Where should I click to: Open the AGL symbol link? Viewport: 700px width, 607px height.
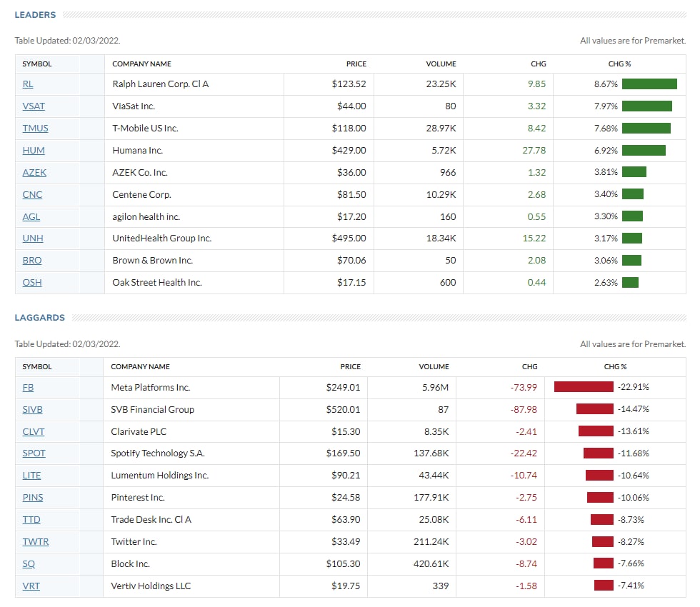tap(31, 216)
